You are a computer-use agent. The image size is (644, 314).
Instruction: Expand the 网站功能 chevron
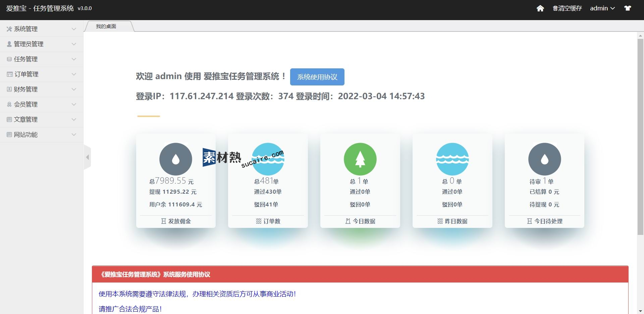(74, 135)
